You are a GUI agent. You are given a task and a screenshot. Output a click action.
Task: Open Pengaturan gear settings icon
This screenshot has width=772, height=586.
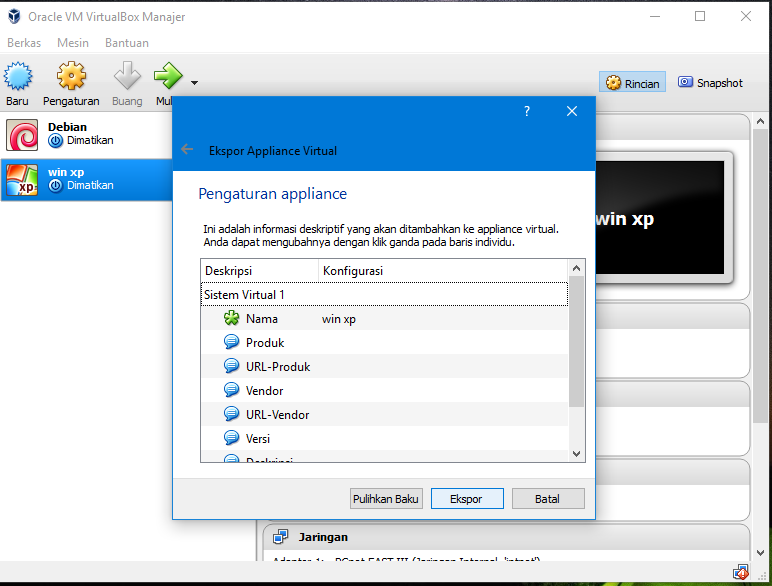pyautogui.click(x=71, y=76)
